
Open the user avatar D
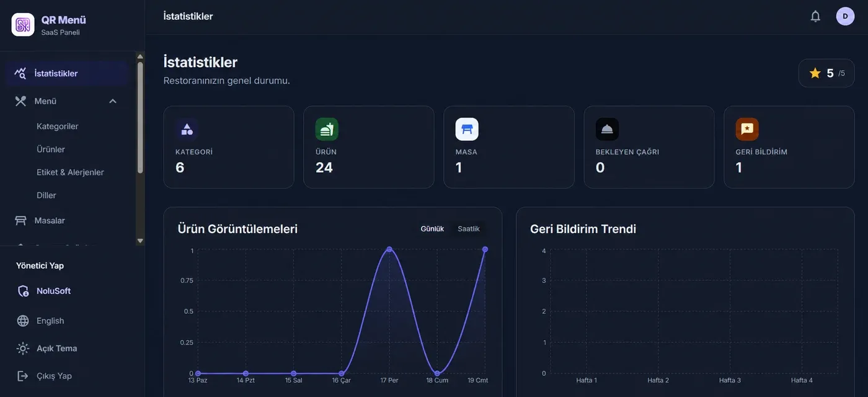845,16
